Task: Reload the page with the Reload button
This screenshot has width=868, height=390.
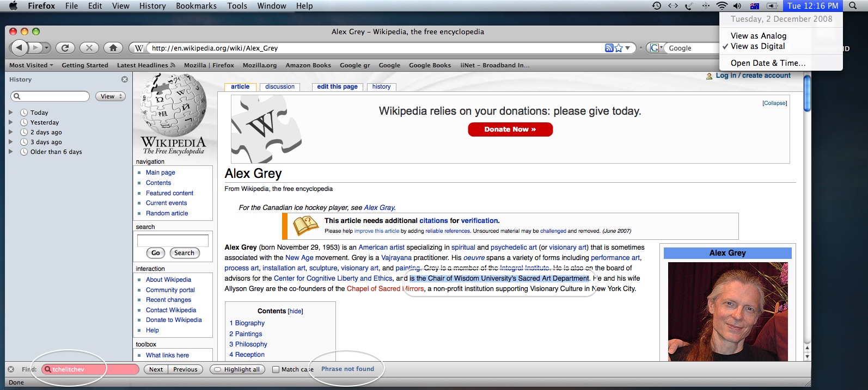Action: pos(65,48)
